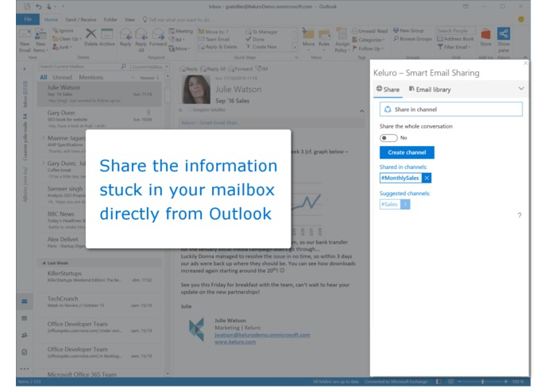Open the View ribbon tab
The width and height of the screenshot is (552, 392).
(x=129, y=20)
